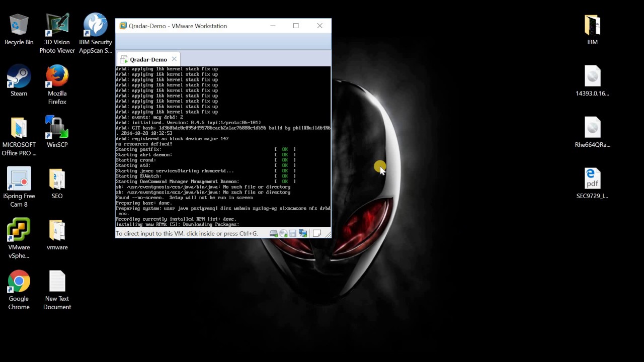
Task: Select the Google Chrome shortcut
Action: click(x=19, y=290)
